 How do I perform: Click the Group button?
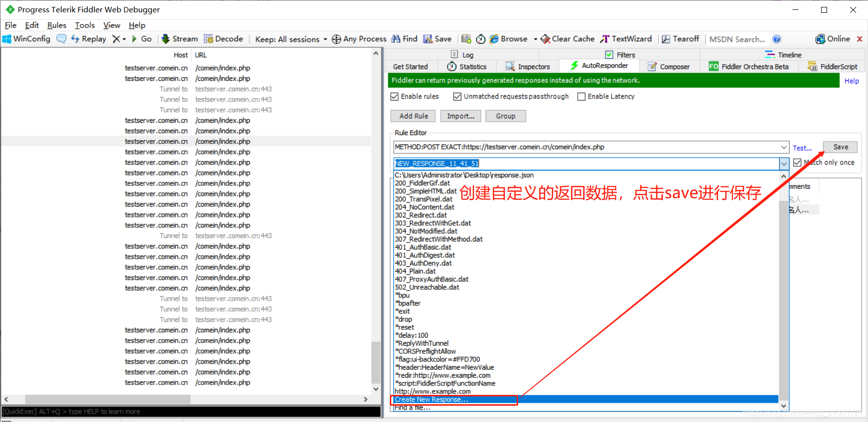[505, 116]
